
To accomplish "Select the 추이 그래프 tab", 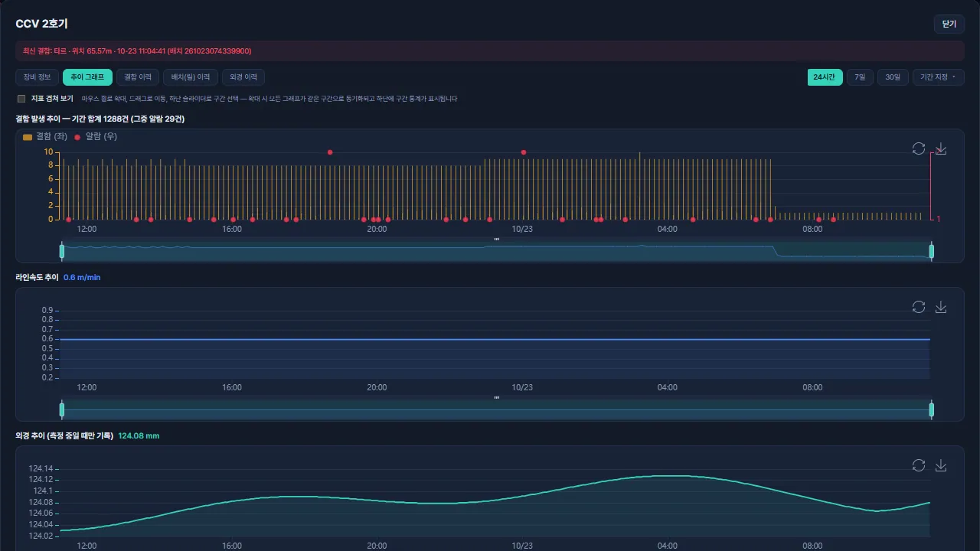I will (87, 77).
